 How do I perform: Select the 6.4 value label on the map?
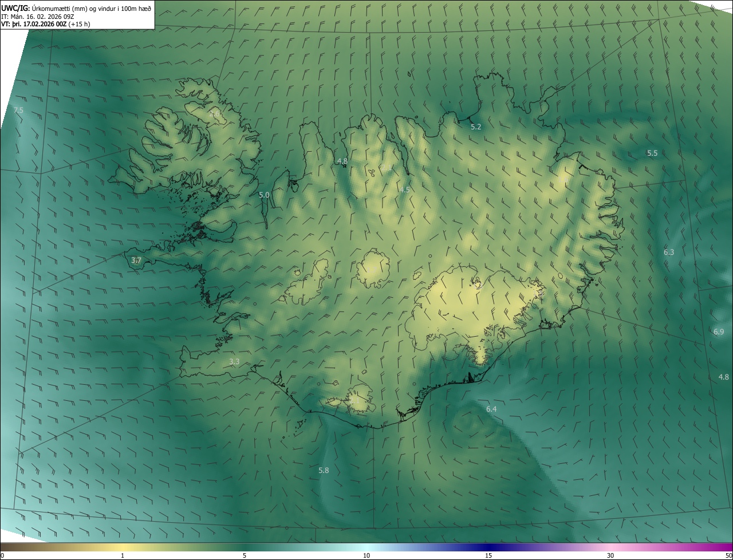(491, 409)
